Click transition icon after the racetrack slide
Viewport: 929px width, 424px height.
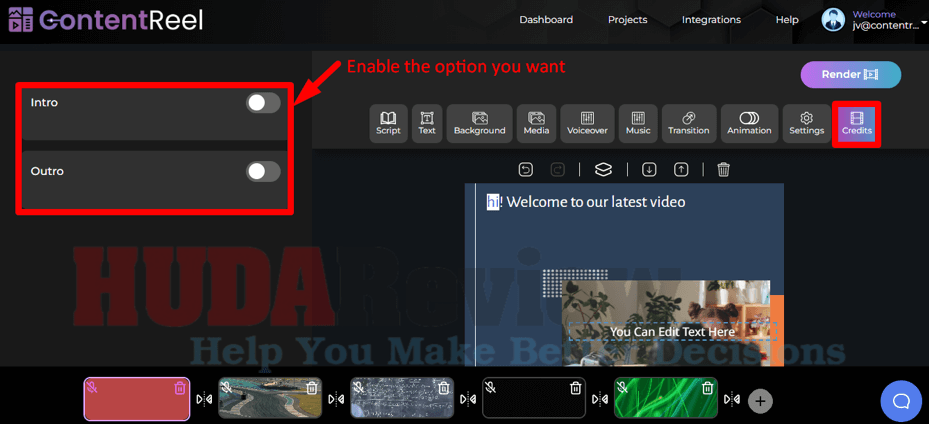tap(336, 400)
